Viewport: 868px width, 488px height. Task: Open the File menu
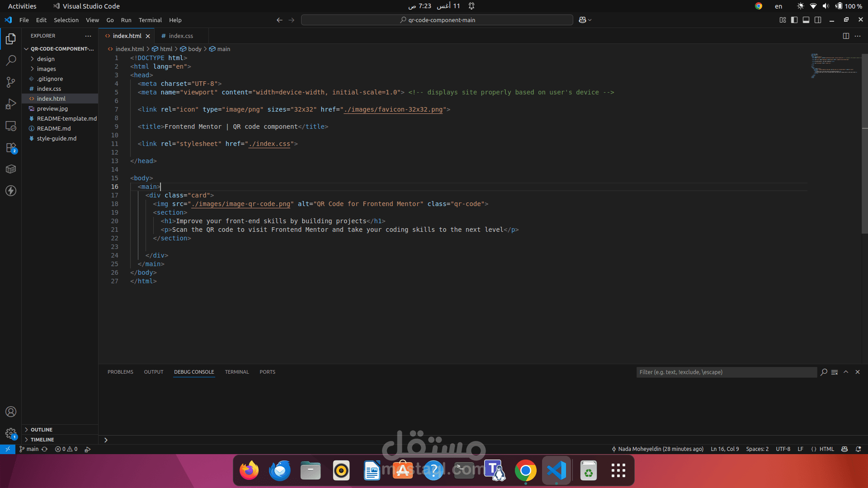tap(24, 20)
